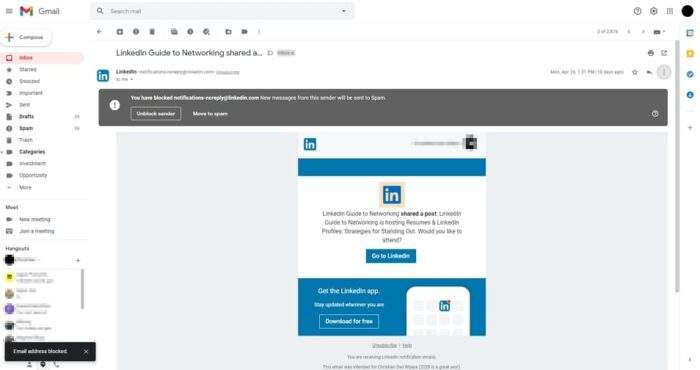
Task: Open the Settings gear icon
Action: pos(654,11)
